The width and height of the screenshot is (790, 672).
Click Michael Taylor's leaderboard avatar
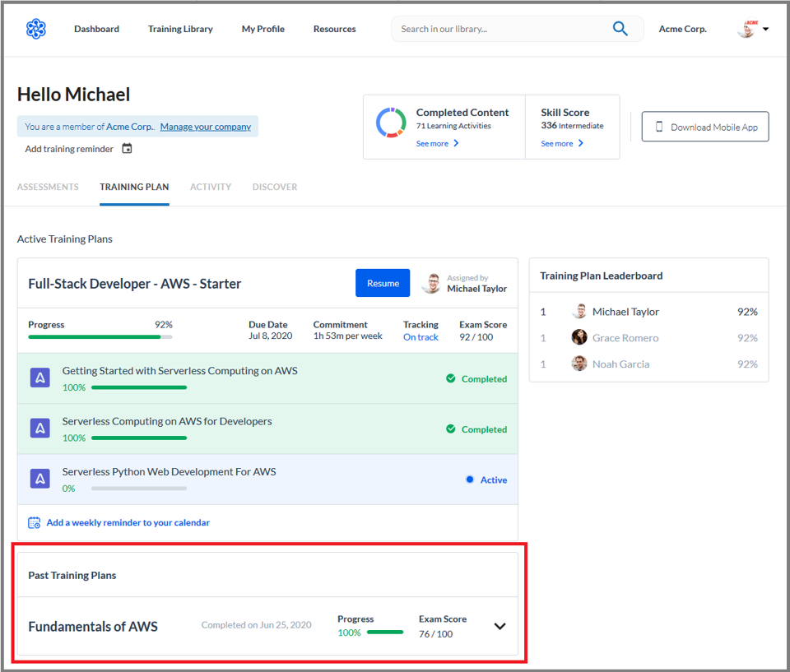point(579,311)
